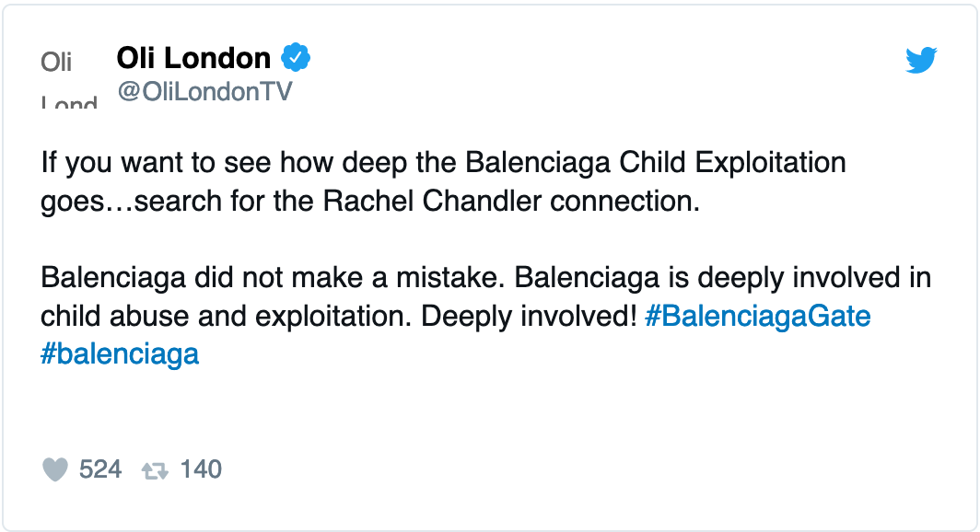Image resolution: width=980 pixels, height=532 pixels.
Task: Visit the @OliLondonTV handle link
Action: click(204, 91)
